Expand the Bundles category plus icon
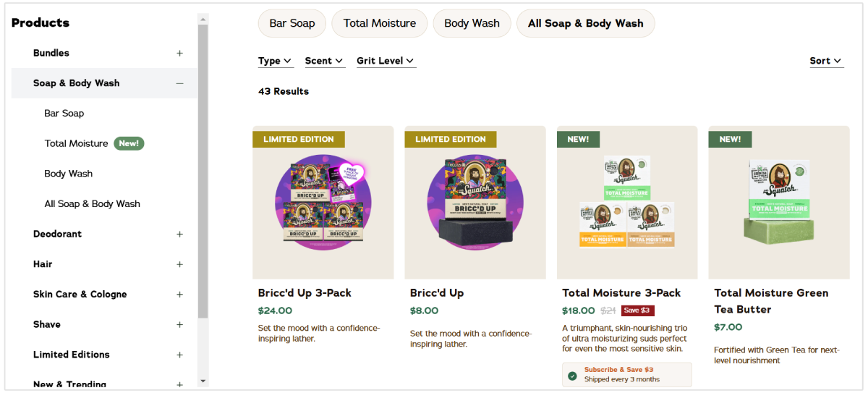Image resolution: width=868 pixels, height=393 pixels. coord(180,53)
